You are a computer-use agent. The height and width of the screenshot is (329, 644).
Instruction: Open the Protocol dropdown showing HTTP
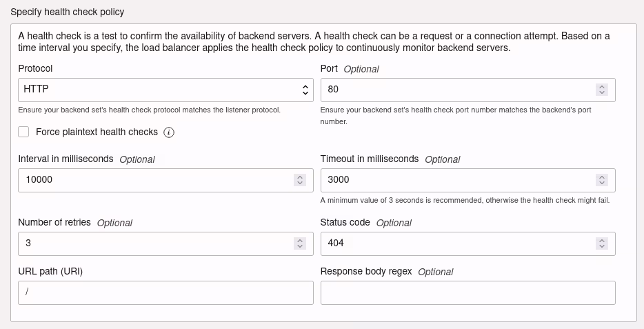click(165, 90)
